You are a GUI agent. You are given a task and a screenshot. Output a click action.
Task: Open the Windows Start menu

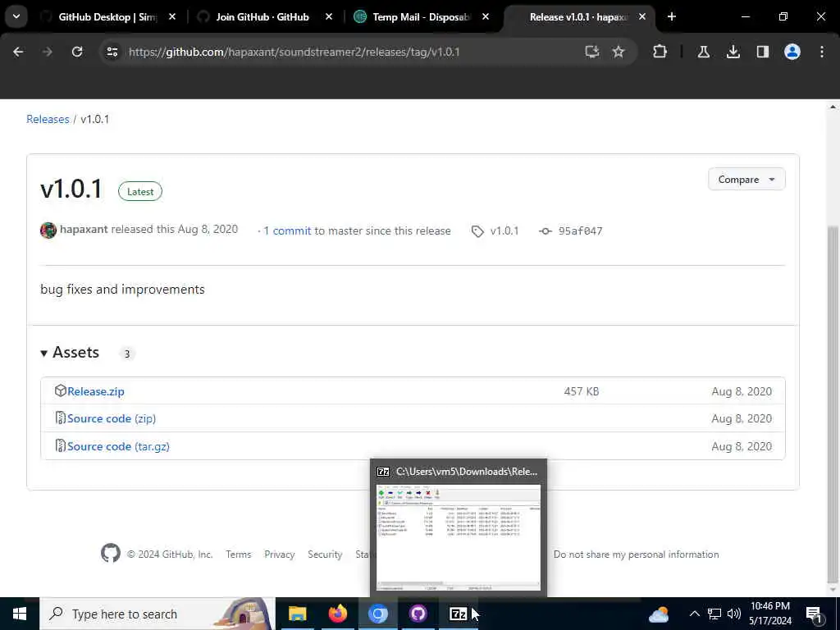pyautogui.click(x=20, y=614)
